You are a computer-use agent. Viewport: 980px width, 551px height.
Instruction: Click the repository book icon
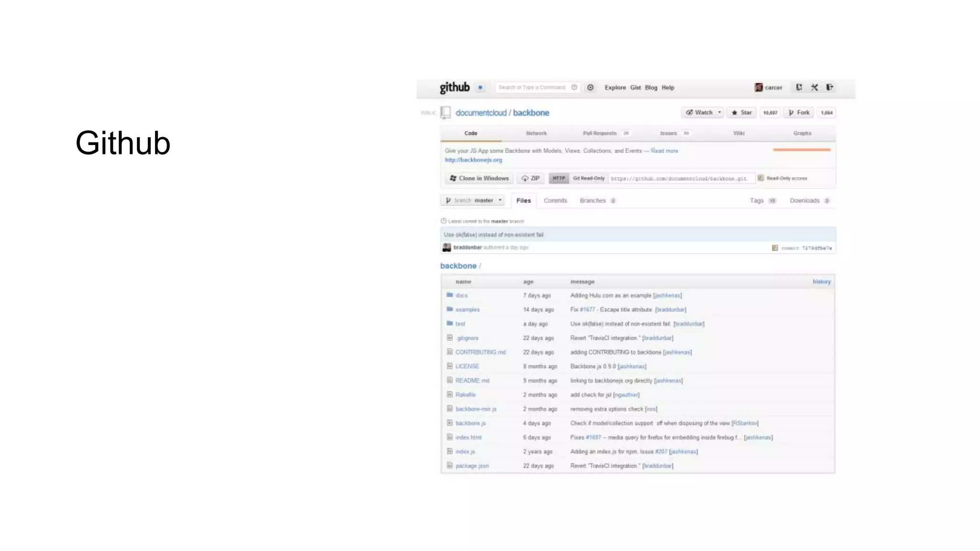[445, 112]
